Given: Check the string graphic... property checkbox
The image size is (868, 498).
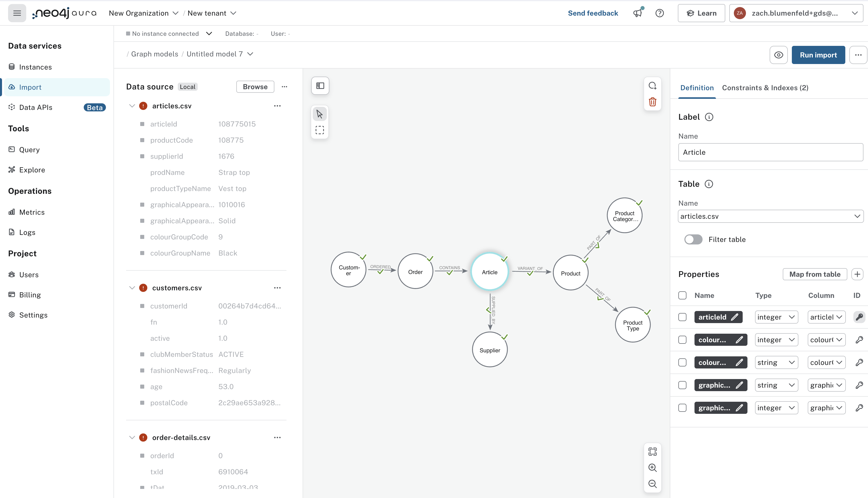Looking at the screenshot, I should (x=682, y=385).
